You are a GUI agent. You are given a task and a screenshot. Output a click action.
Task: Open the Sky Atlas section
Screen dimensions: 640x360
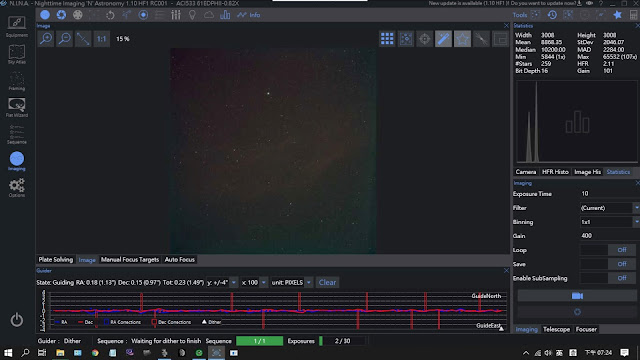coord(17,54)
